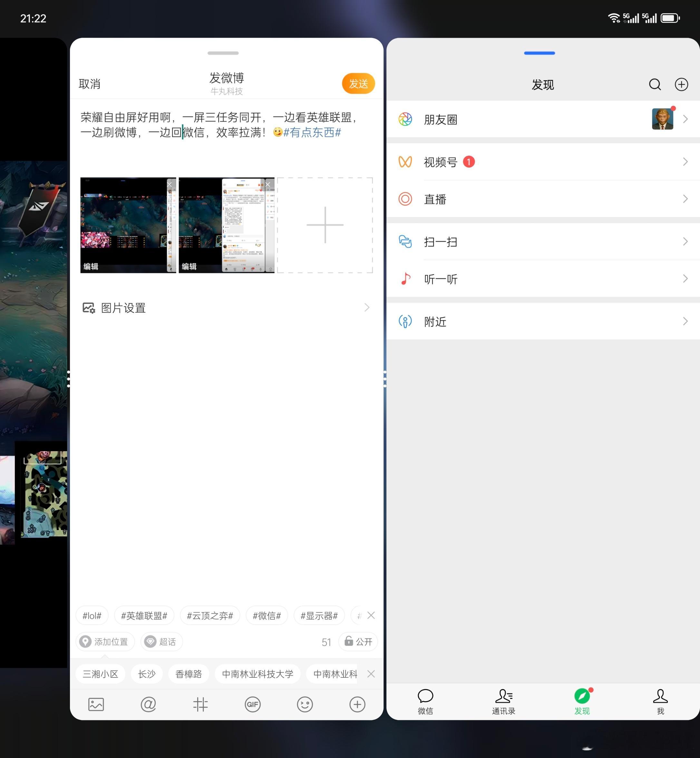Edit the second attached screenshot thumbnail
Viewport: 700px width, 758px height.
pos(190,266)
